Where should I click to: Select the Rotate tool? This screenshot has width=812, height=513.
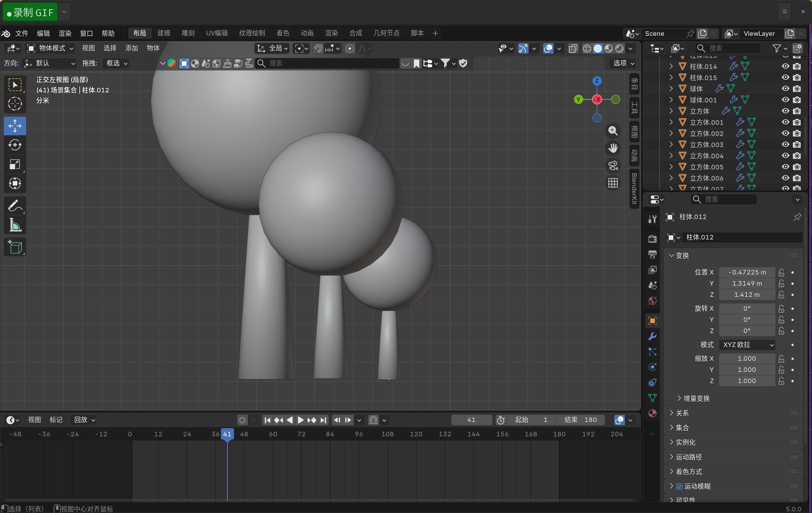[x=15, y=145]
